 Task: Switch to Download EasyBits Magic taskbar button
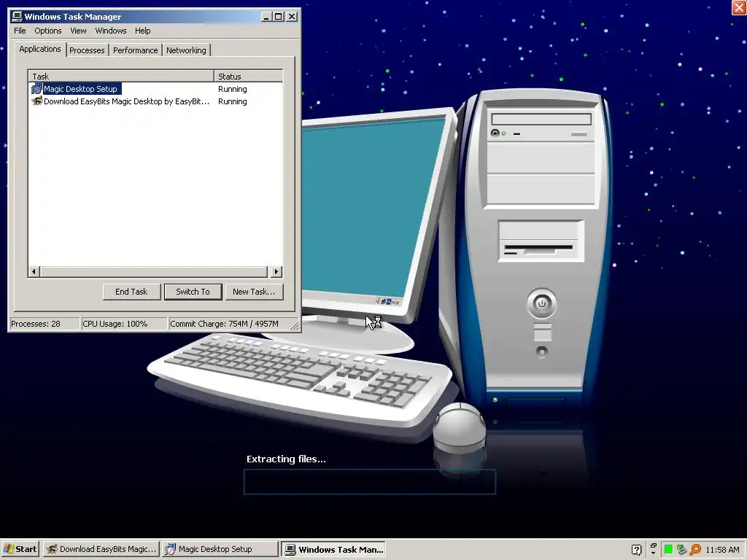click(101, 549)
